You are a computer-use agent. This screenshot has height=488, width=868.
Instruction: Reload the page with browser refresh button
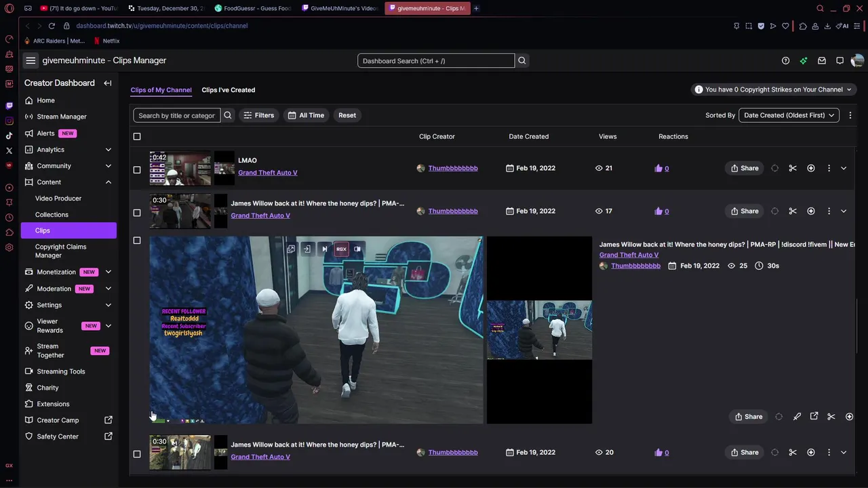point(52,26)
